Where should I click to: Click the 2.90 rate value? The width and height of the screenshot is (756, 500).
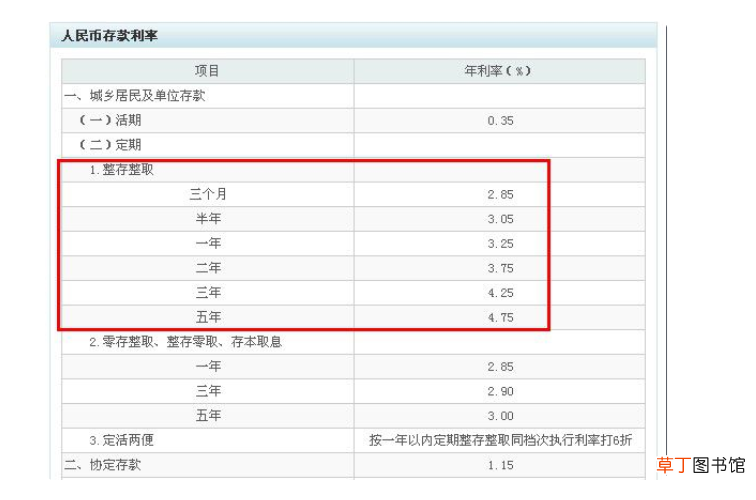pos(500,392)
